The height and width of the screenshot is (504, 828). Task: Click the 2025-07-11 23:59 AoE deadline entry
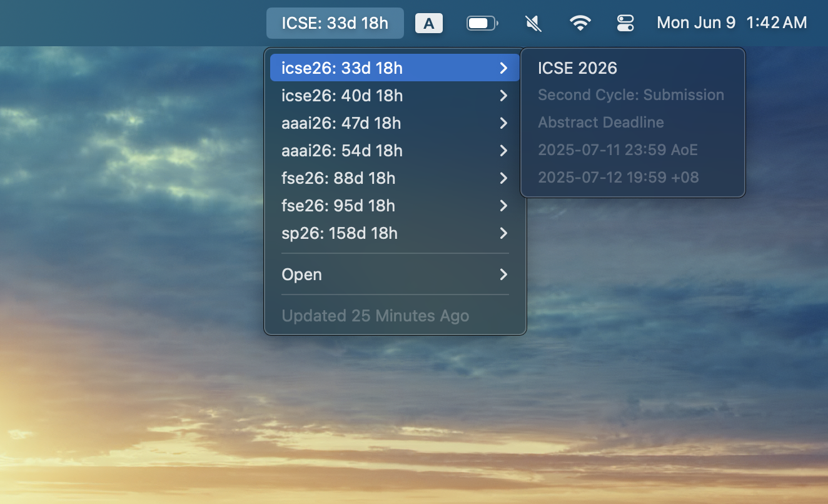pyautogui.click(x=617, y=149)
